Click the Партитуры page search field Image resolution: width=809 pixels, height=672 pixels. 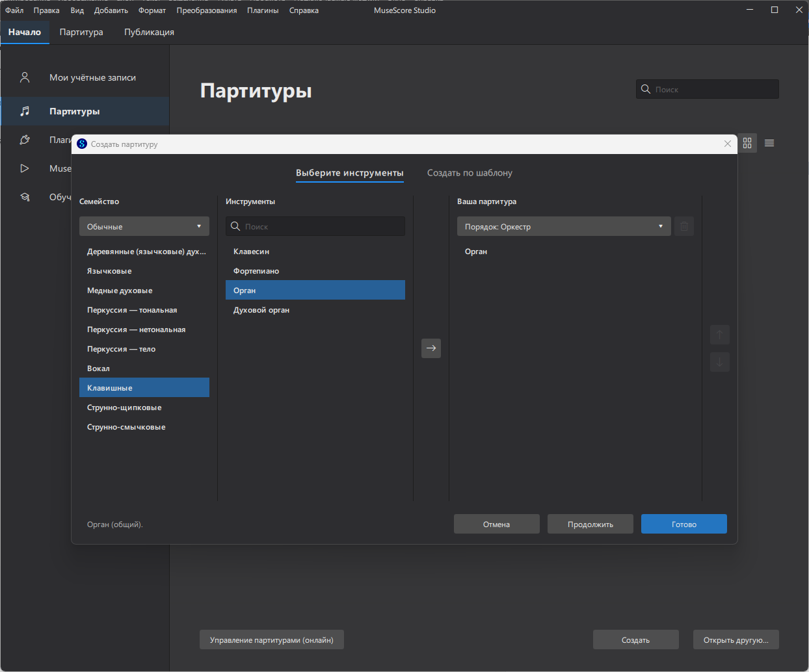708,89
